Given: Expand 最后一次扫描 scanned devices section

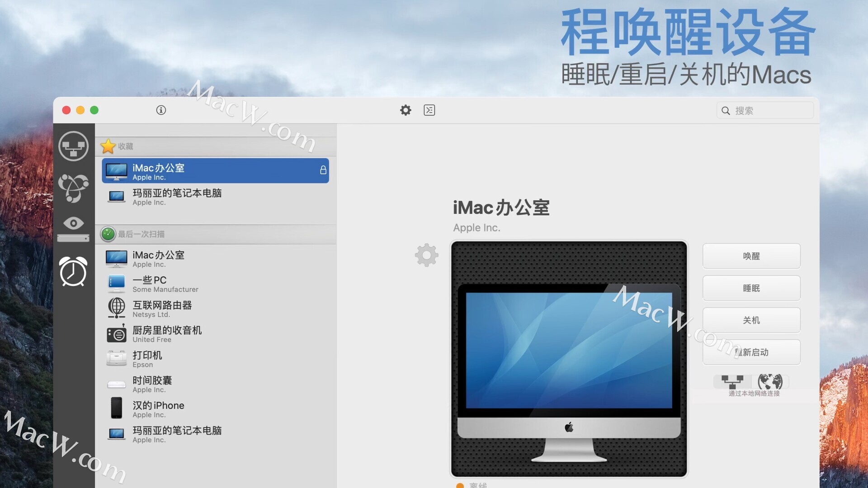Looking at the screenshot, I should tap(215, 233).
